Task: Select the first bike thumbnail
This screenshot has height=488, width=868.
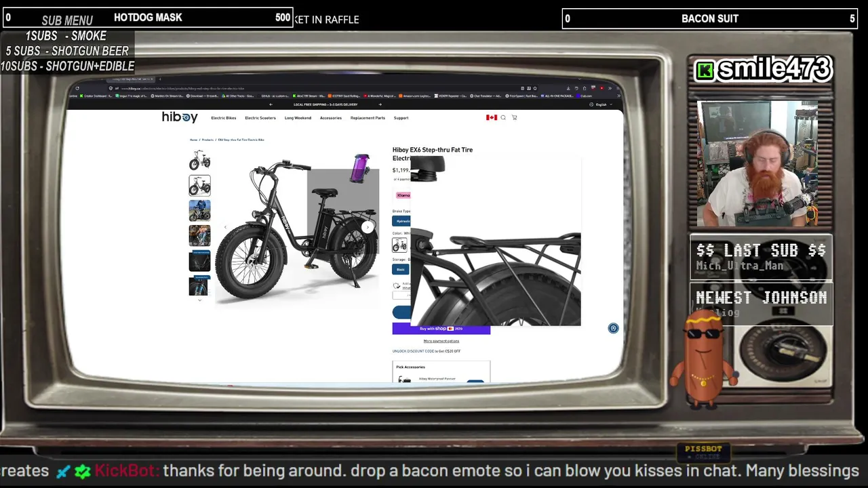Action: [x=199, y=160]
